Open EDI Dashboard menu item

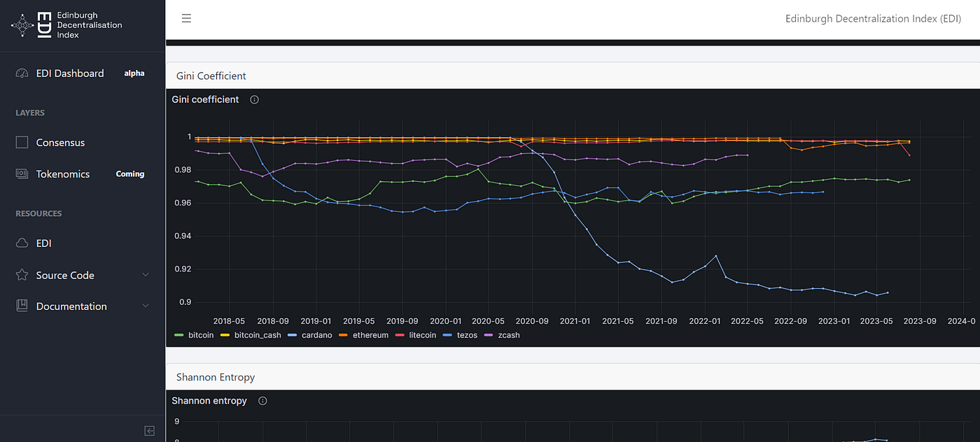tap(83, 73)
